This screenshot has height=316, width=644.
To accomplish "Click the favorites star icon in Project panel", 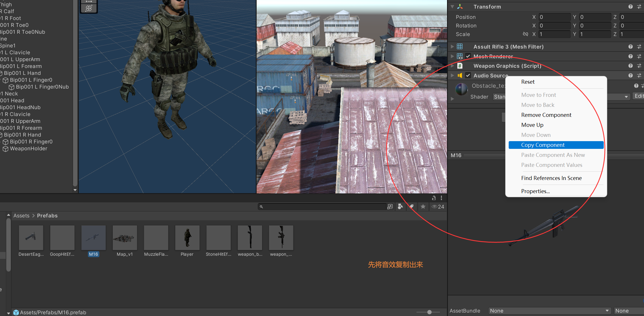I will tap(423, 206).
